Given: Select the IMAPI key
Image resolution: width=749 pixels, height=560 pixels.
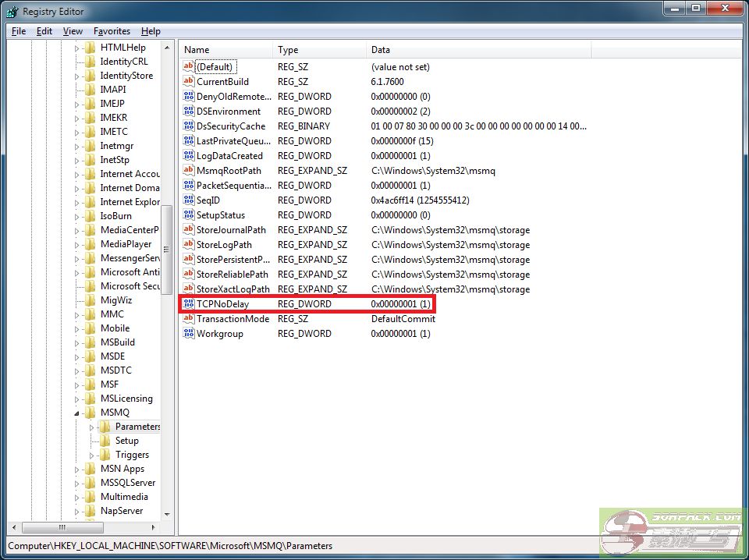Looking at the screenshot, I should click(x=113, y=89).
